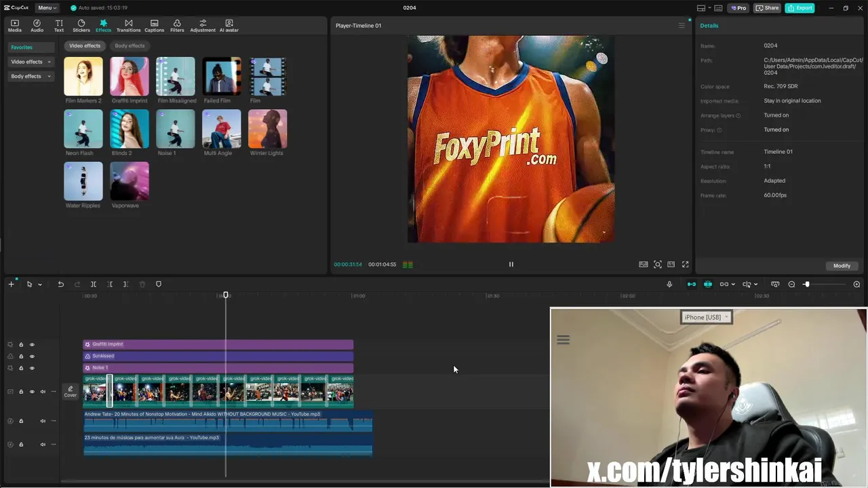The width and height of the screenshot is (868, 488).
Task: Mute the Andrew Tate audio track
Action: [43, 421]
